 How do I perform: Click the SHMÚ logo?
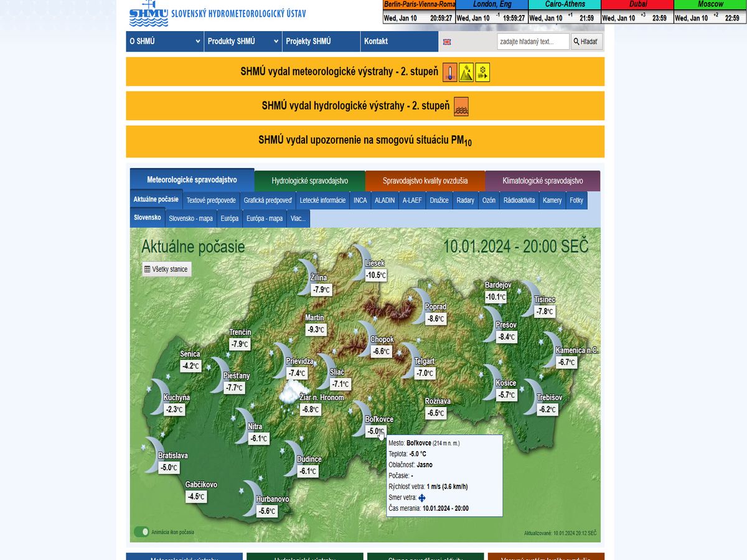[x=149, y=14]
